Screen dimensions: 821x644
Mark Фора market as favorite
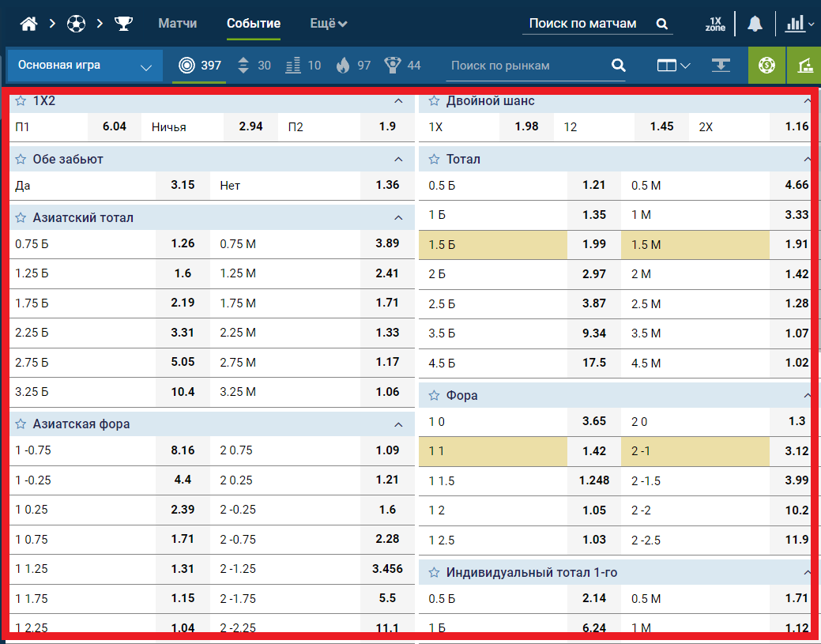tap(434, 395)
